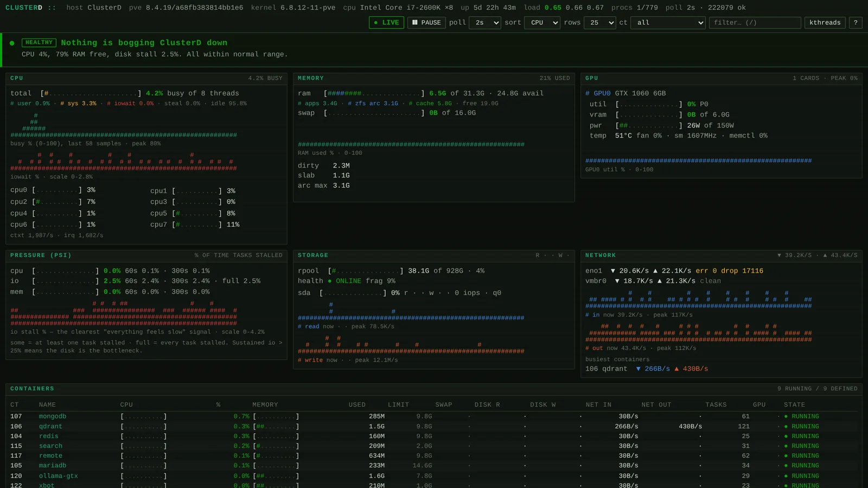The height and width of the screenshot is (488, 868).
Task: Click the GPU0 pwr bar
Action: click(x=649, y=125)
